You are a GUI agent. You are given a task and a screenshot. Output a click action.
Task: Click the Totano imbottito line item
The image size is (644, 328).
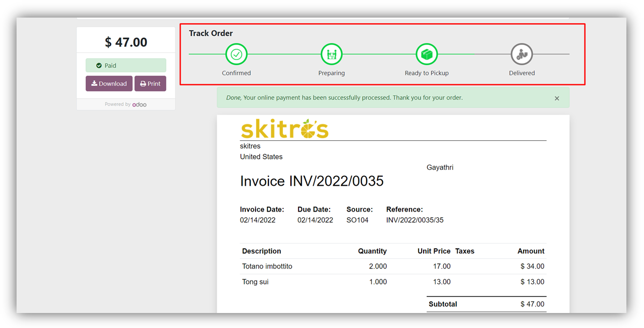(x=267, y=266)
